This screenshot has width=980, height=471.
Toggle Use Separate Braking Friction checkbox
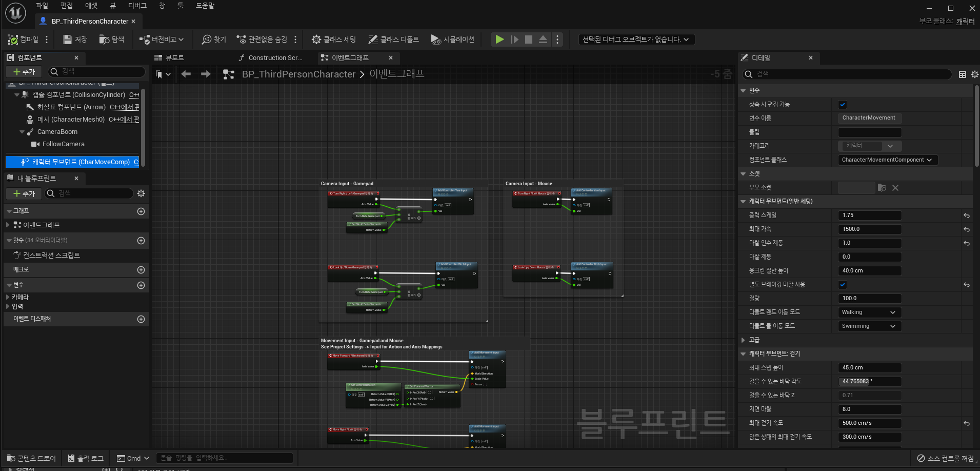pos(843,285)
